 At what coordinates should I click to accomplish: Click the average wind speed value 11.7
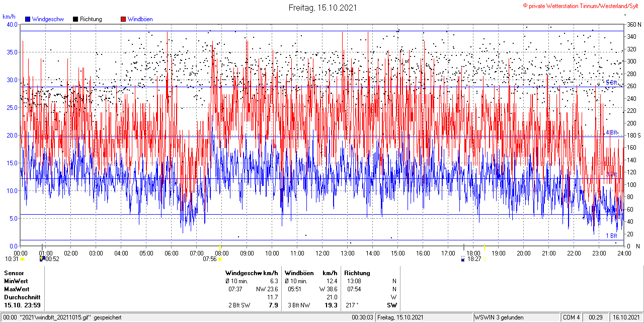pyautogui.click(x=272, y=297)
